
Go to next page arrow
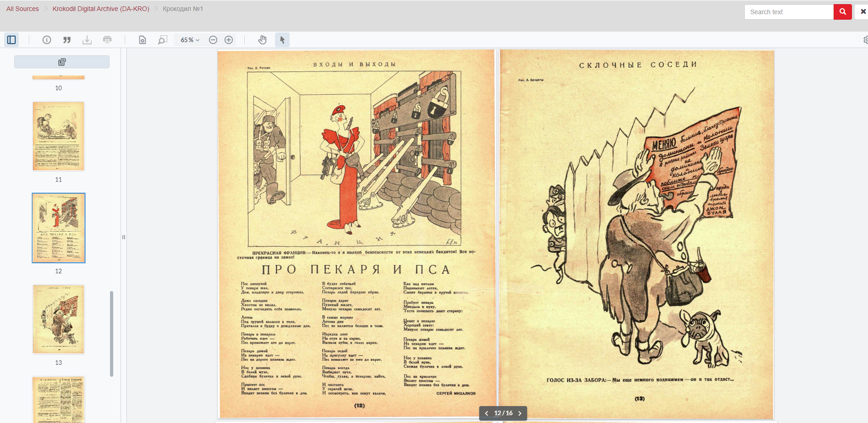520,413
